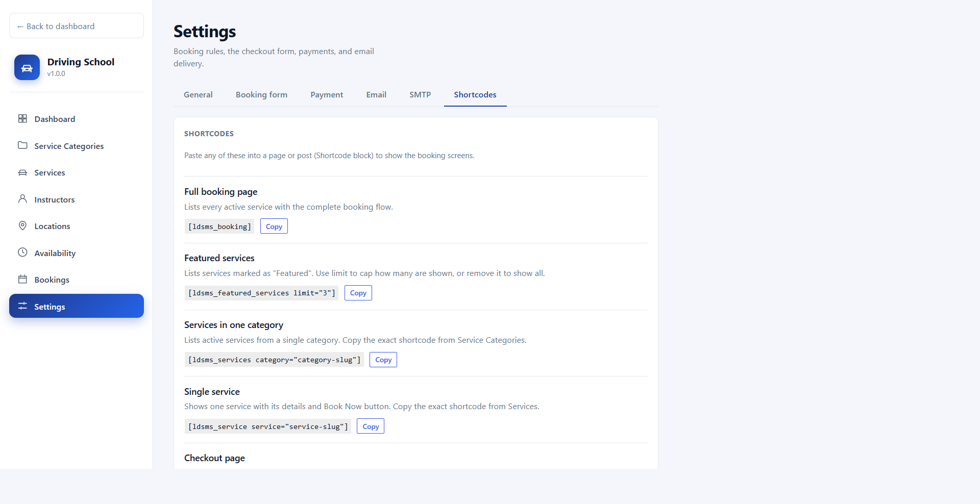Open the Bookings label in sidebar

(x=52, y=280)
